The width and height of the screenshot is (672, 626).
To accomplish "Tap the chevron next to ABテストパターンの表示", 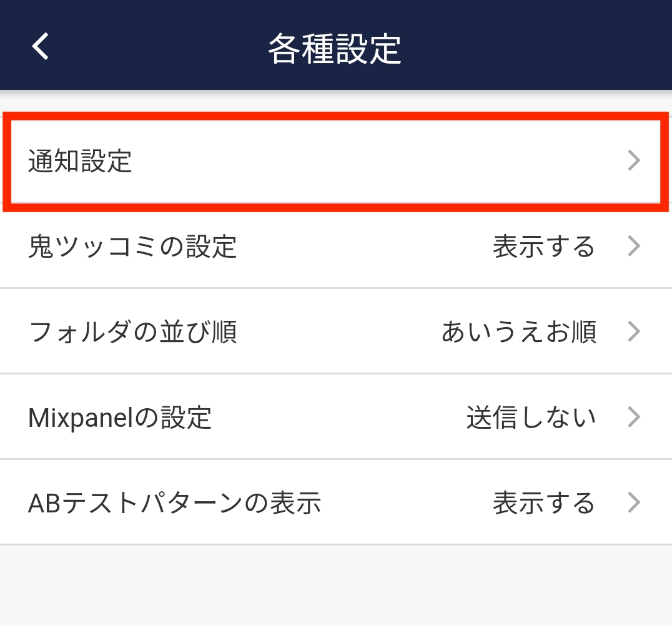I will [x=634, y=502].
